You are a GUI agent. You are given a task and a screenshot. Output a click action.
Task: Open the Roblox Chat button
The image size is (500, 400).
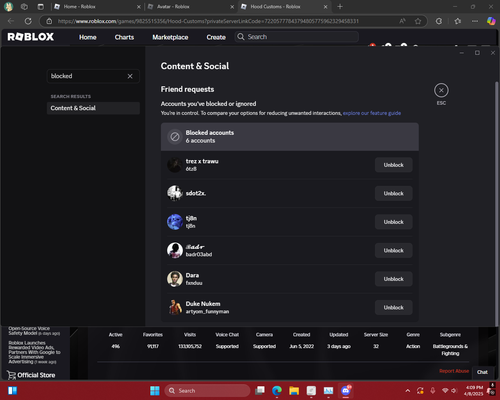point(482,372)
